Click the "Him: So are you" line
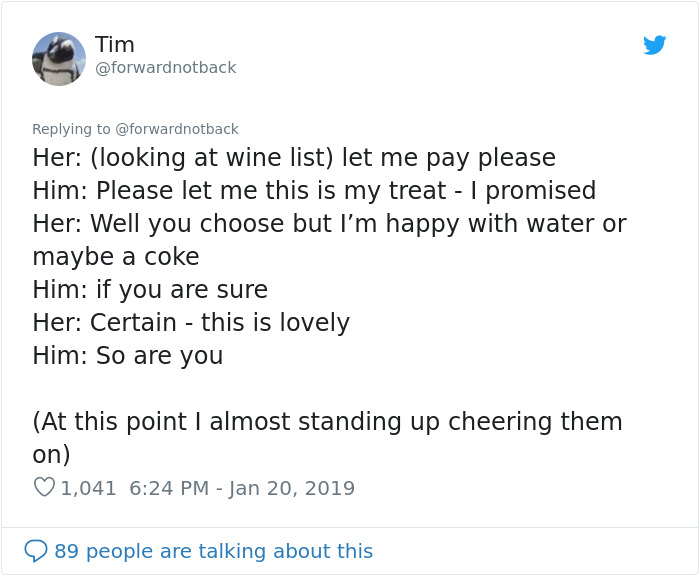The width and height of the screenshot is (700, 576). click(x=128, y=356)
